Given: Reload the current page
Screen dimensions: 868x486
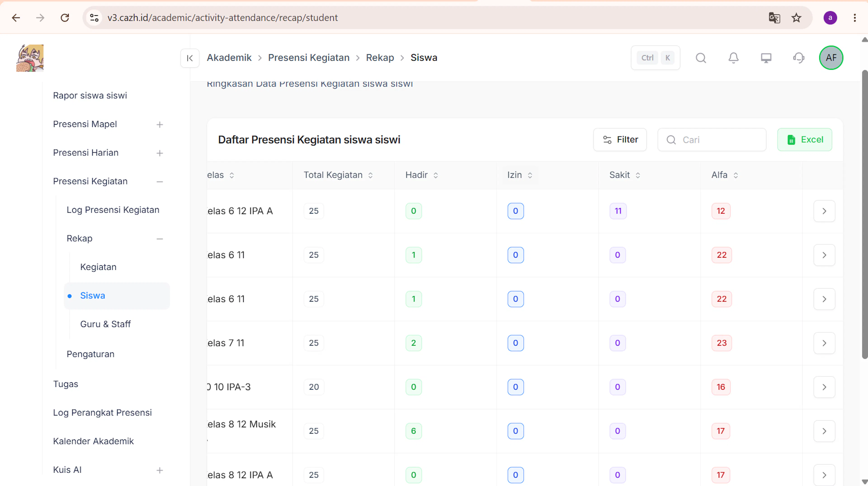Looking at the screenshot, I should [65, 18].
